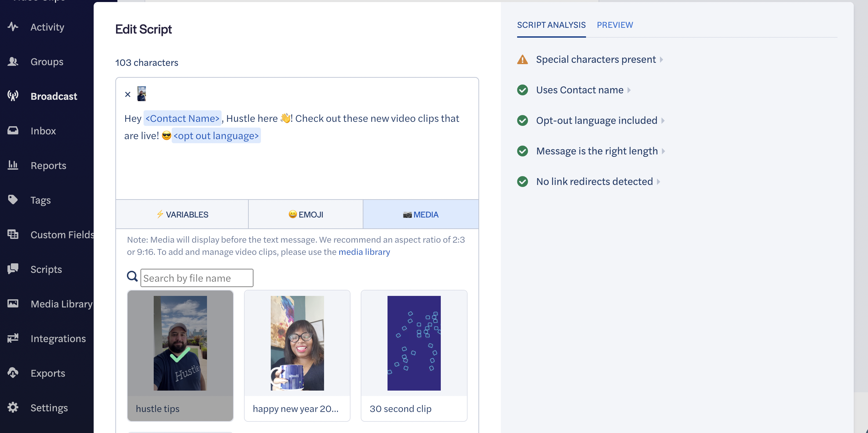Image resolution: width=868 pixels, height=433 pixels.
Task: Open Inbox in sidebar
Action: [43, 131]
